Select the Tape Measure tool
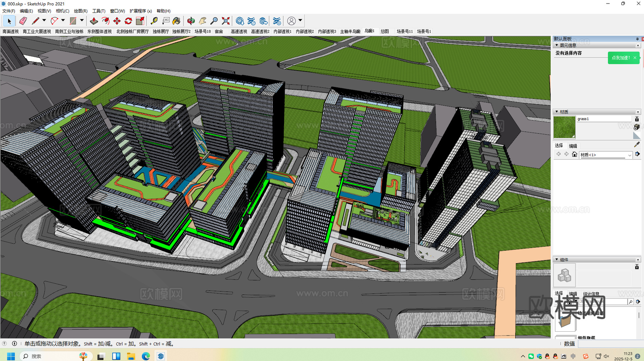This screenshot has width=644, height=361. coord(154,21)
